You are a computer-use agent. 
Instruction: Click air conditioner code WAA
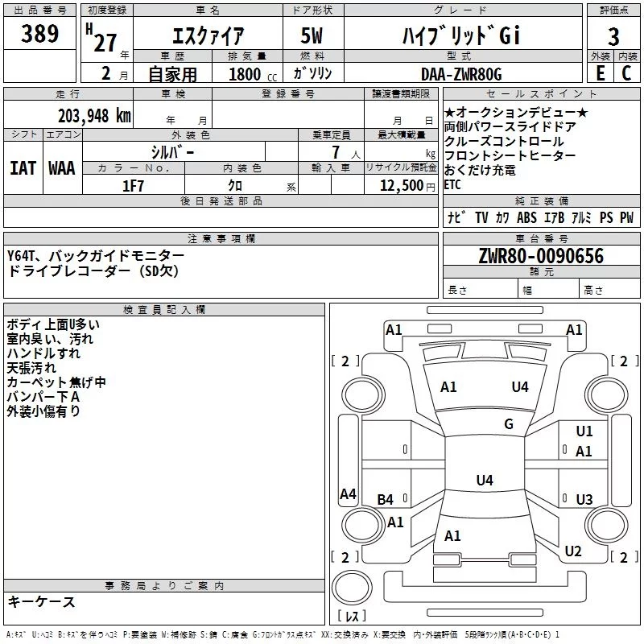(62, 168)
